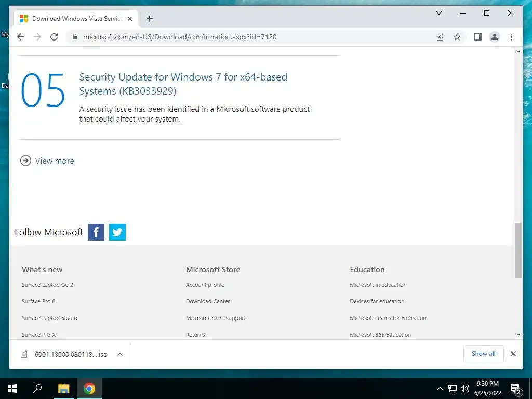Open the View more link
Screen dimensions: 532x399
[54, 161]
